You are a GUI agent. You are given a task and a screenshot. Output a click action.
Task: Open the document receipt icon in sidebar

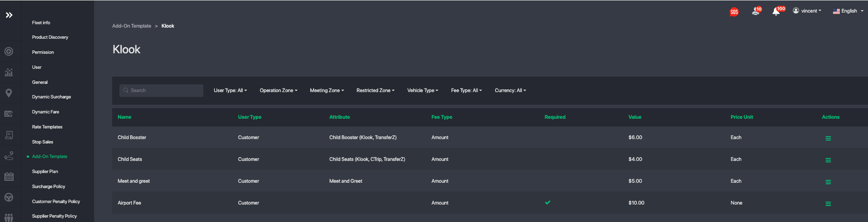coord(9,135)
